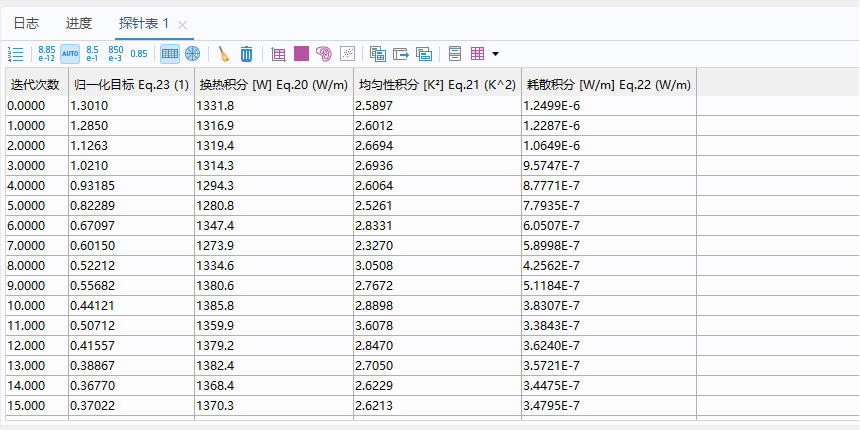
Task: Select cell with value 5.8998E-7
Action: point(609,246)
